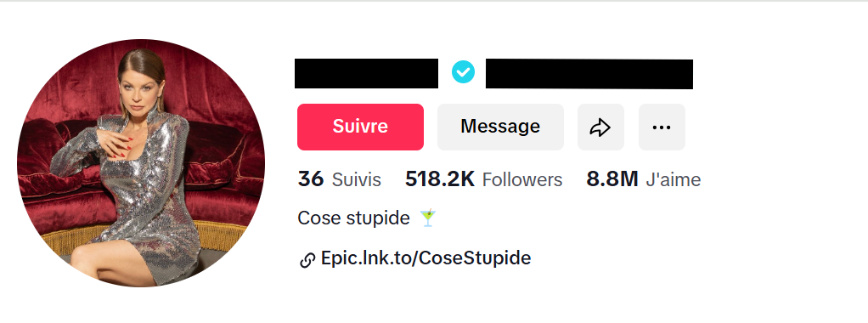Follow the account with Suivre button
Viewport: 868px width, 323px height.
(x=360, y=127)
